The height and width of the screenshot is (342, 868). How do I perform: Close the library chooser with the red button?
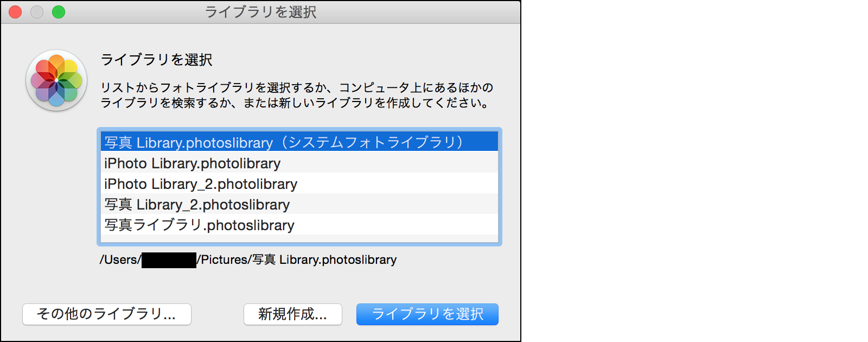click(x=15, y=12)
